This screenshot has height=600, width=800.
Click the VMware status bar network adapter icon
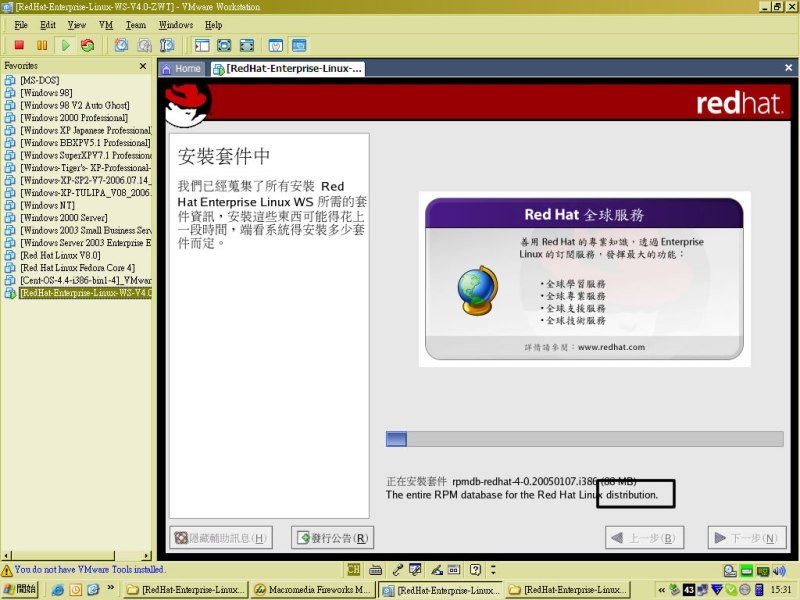pyautogui.click(x=763, y=570)
